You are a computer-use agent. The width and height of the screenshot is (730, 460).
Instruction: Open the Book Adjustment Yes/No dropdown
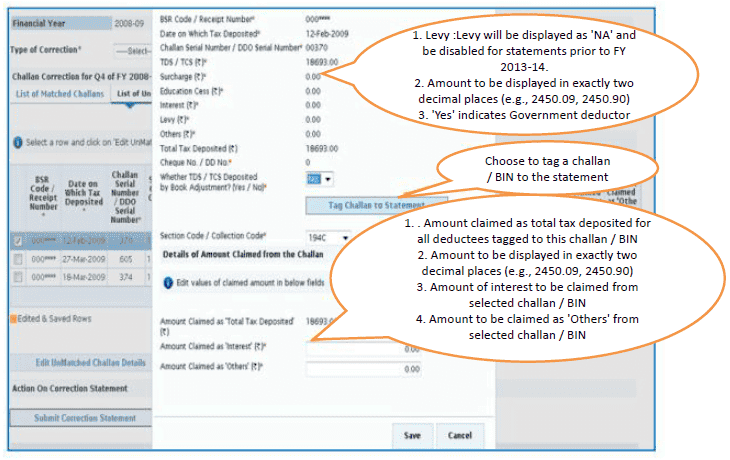pyautogui.click(x=320, y=179)
